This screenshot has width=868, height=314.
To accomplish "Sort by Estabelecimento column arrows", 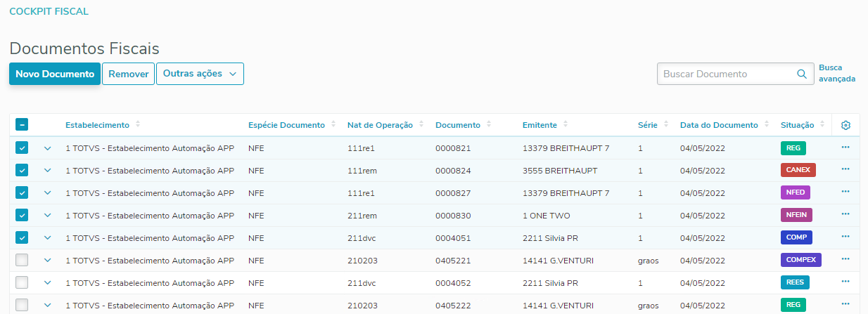I will point(138,125).
